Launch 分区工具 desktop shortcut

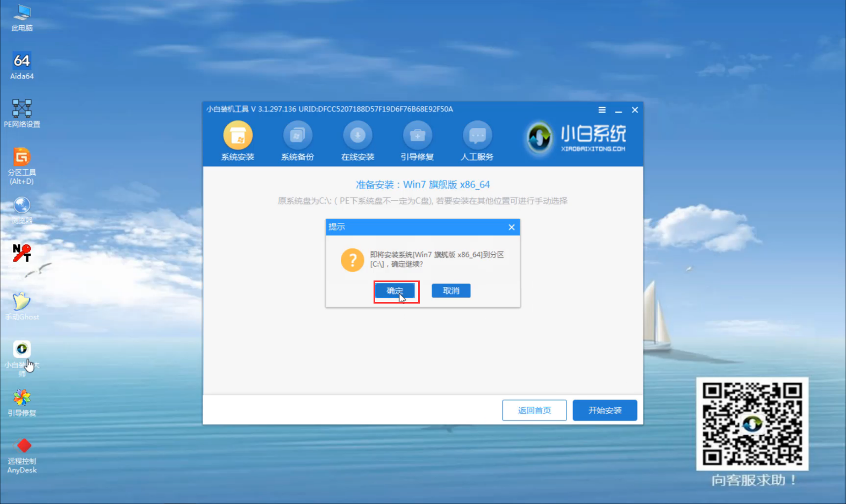point(22,157)
